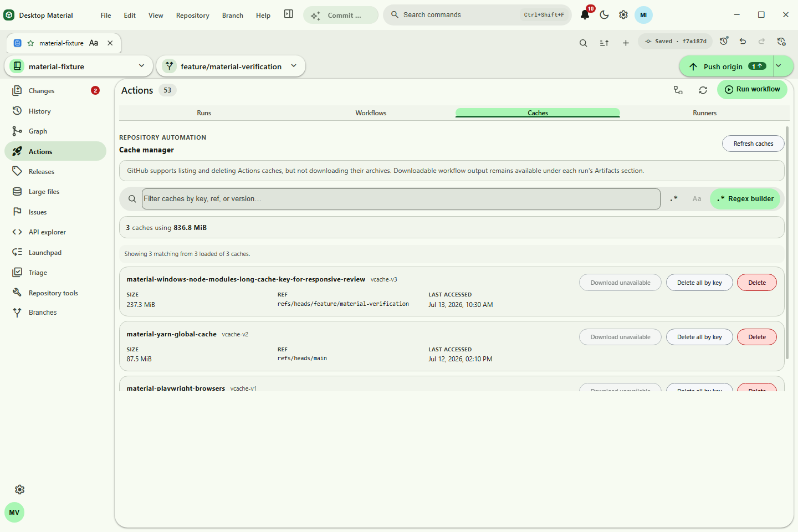Click the MV user avatar

tap(14, 513)
